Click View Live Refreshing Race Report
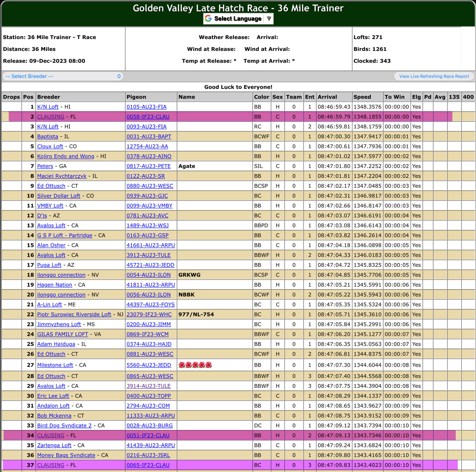This screenshot has height=472, width=476. coord(434,76)
